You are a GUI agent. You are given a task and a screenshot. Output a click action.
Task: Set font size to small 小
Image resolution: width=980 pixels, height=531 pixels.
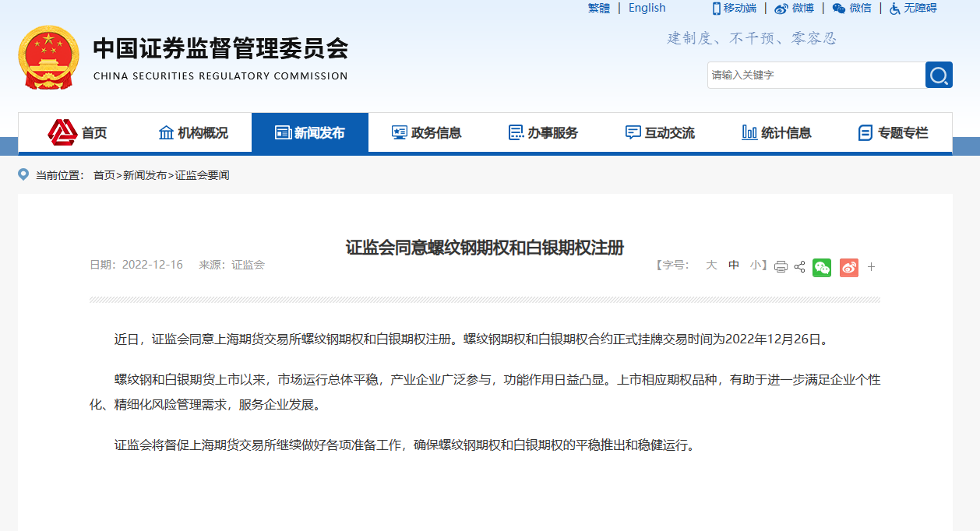pos(755,265)
